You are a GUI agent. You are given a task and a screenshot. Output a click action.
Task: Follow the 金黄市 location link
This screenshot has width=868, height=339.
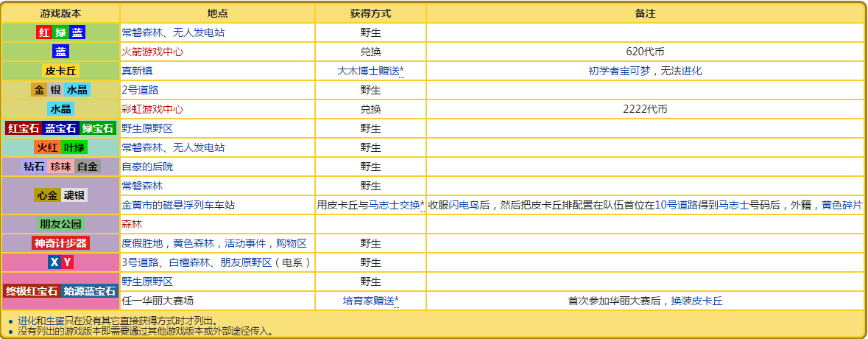pyautogui.click(x=137, y=205)
